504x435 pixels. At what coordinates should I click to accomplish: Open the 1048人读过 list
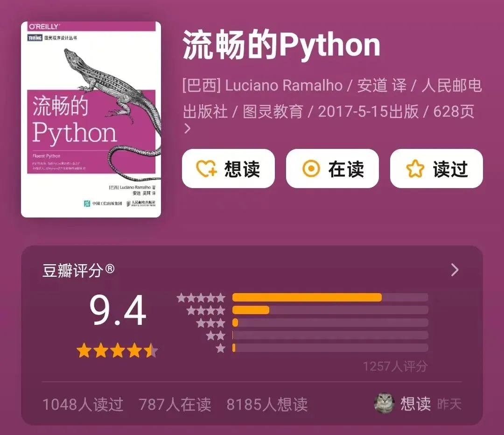point(83,404)
